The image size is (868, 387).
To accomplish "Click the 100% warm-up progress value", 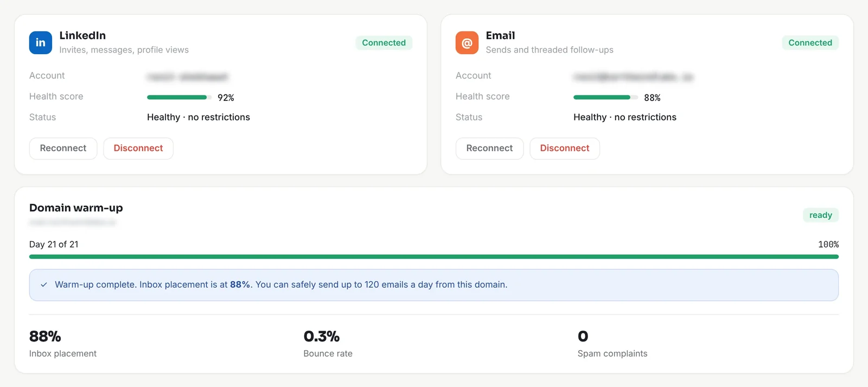I will click(x=828, y=244).
